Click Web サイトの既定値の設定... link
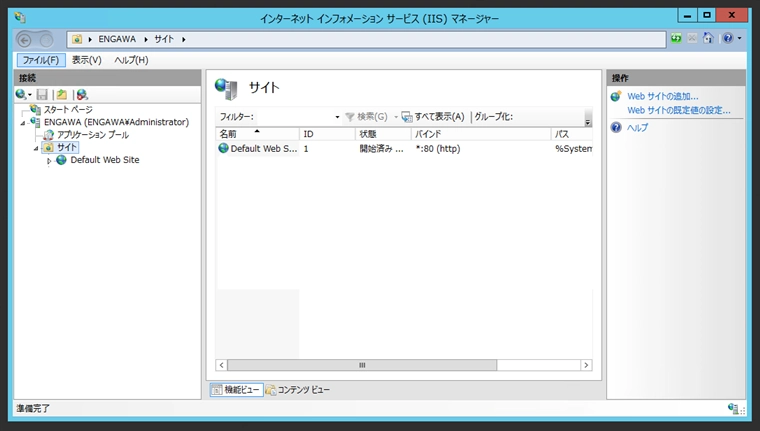This screenshot has height=431, width=760. click(679, 111)
